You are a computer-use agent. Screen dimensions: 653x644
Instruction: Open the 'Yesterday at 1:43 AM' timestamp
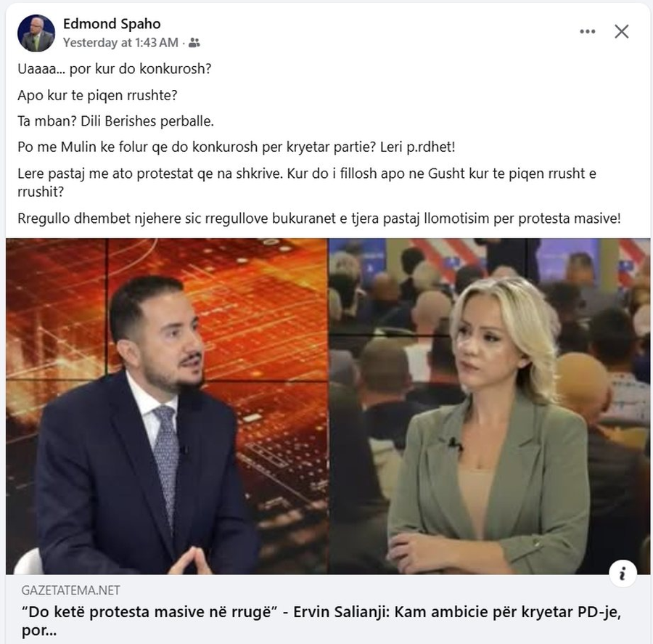[x=120, y=43]
